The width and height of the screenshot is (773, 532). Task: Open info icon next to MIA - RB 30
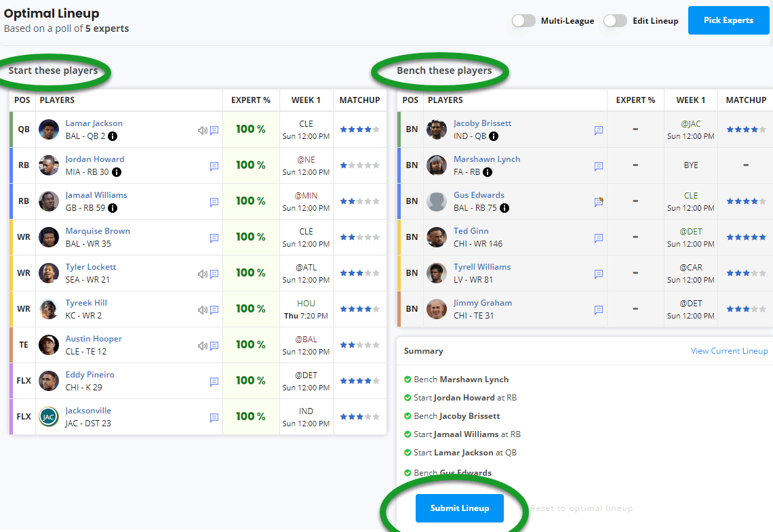point(117,172)
